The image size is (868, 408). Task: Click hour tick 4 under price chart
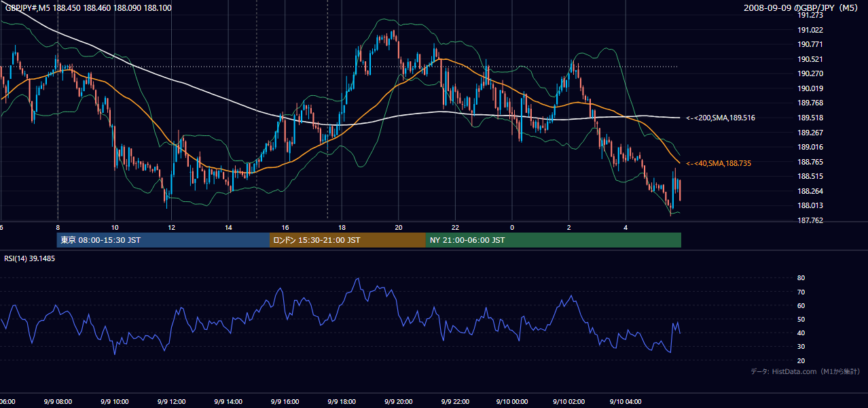[626, 227]
